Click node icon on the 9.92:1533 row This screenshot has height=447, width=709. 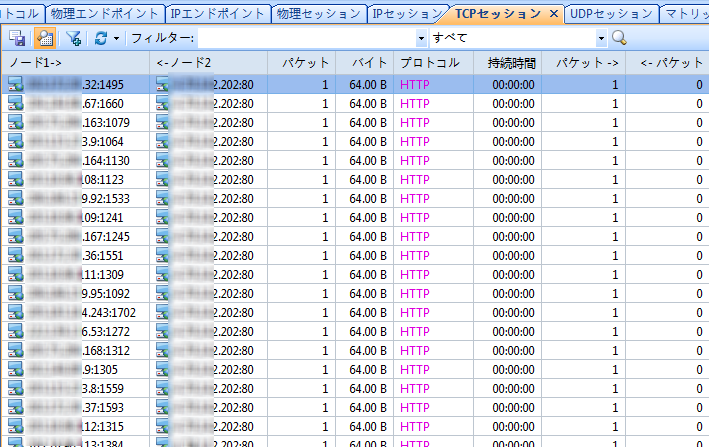pos(16,198)
